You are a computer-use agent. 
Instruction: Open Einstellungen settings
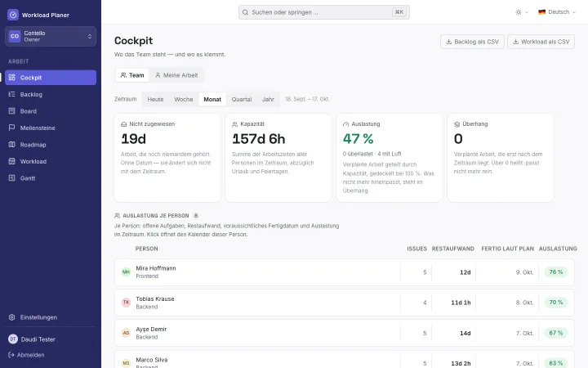coord(51,317)
